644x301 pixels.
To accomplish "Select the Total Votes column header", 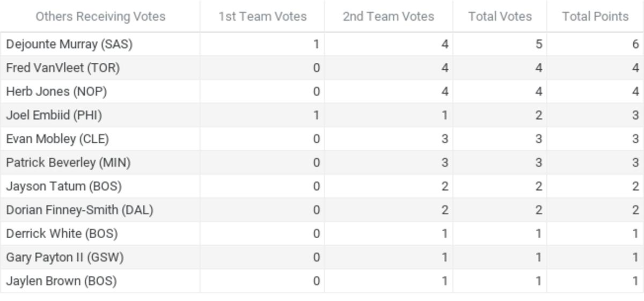I will tap(500, 17).
